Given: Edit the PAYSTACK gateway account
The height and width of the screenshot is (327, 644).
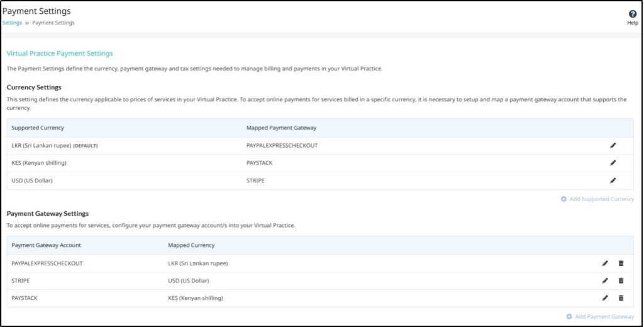Looking at the screenshot, I should tap(605, 298).
